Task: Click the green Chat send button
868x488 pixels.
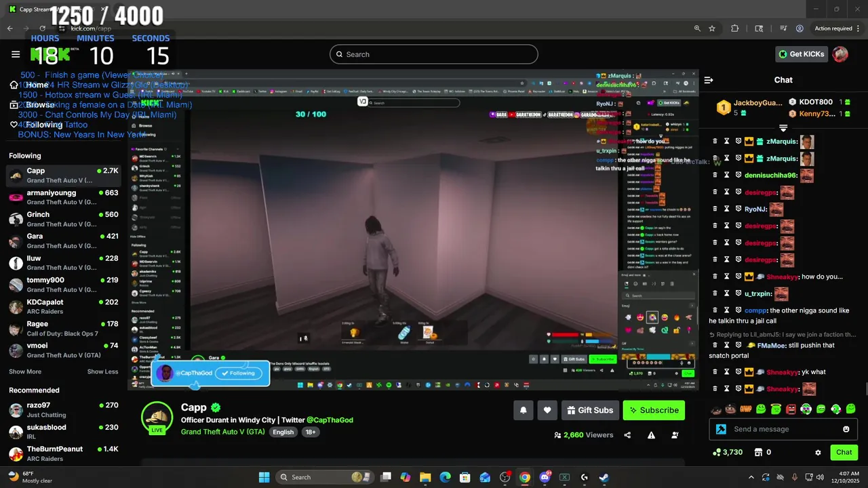Action: [844, 452]
